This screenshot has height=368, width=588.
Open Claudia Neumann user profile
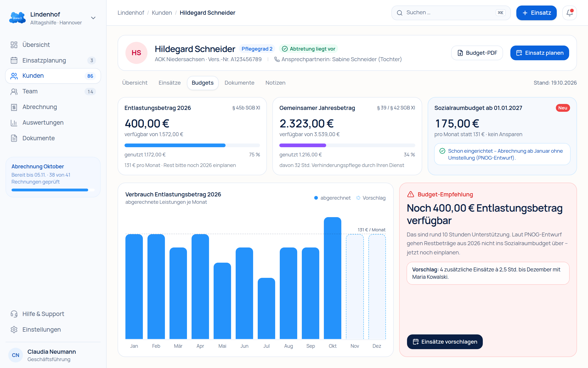tap(53, 355)
